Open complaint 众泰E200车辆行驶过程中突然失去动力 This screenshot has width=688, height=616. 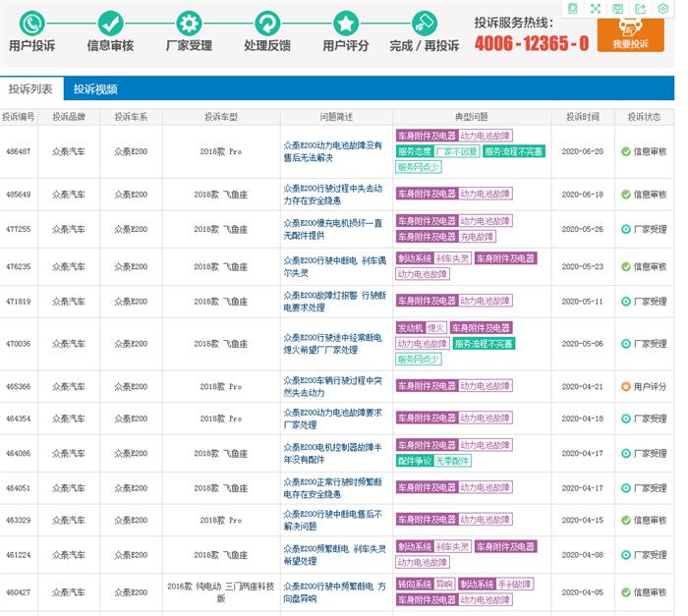[332, 386]
